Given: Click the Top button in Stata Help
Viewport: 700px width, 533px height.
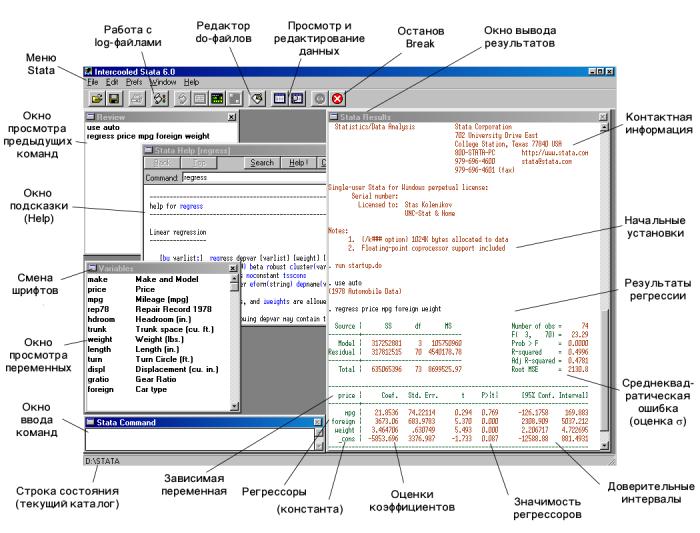Looking at the screenshot, I should click(199, 163).
